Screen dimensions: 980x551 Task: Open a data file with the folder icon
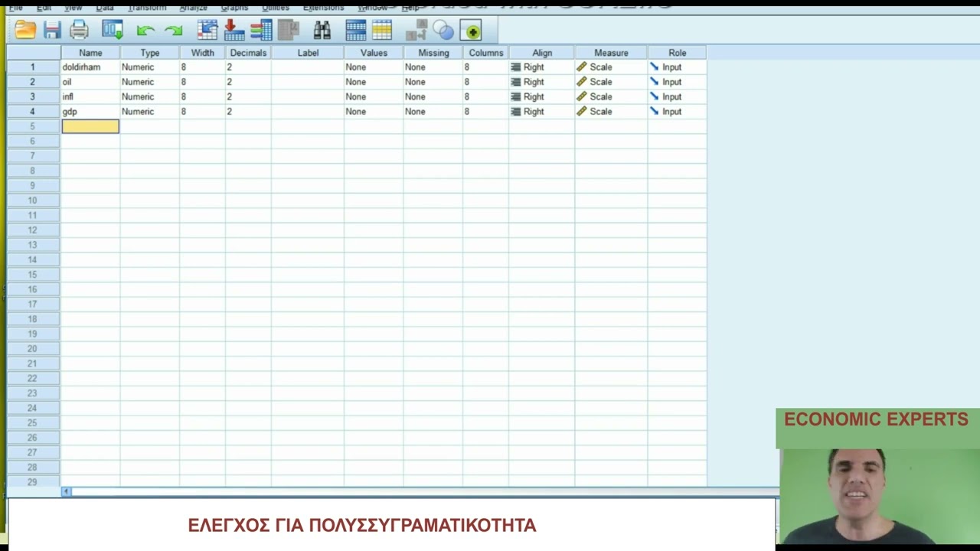(25, 30)
